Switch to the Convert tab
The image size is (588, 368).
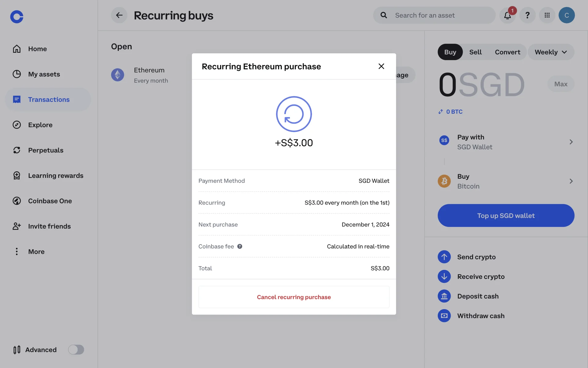coord(507,52)
